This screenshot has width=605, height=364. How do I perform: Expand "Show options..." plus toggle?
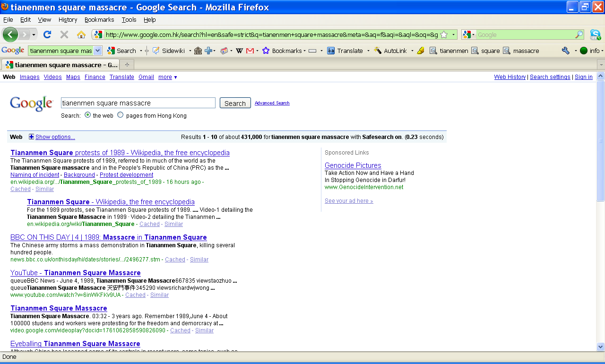pyautogui.click(x=32, y=137)
